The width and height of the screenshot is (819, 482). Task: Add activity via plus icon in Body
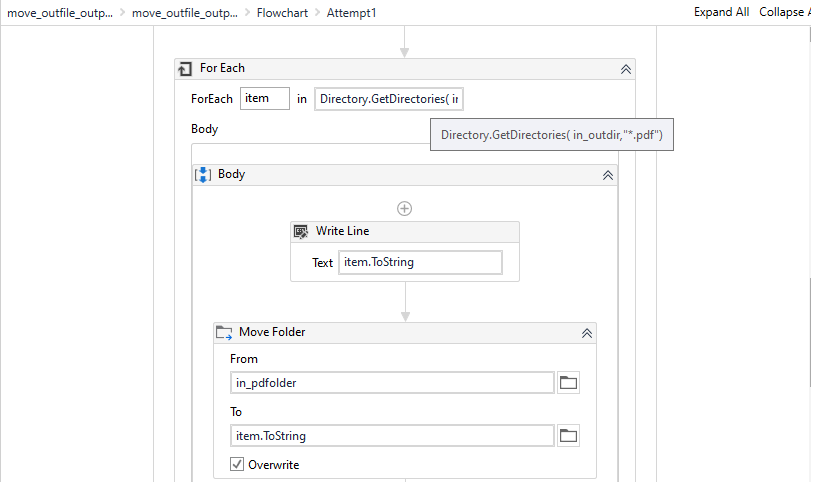point(404,208)
